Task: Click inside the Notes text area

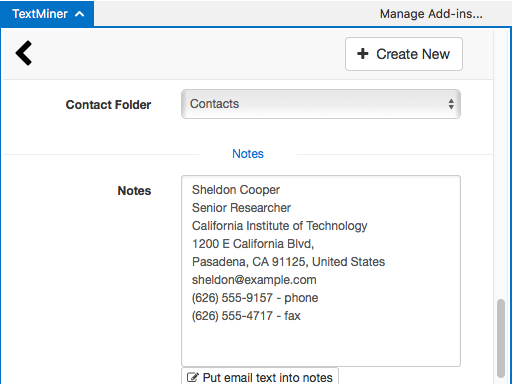Action: pos(321,271)
